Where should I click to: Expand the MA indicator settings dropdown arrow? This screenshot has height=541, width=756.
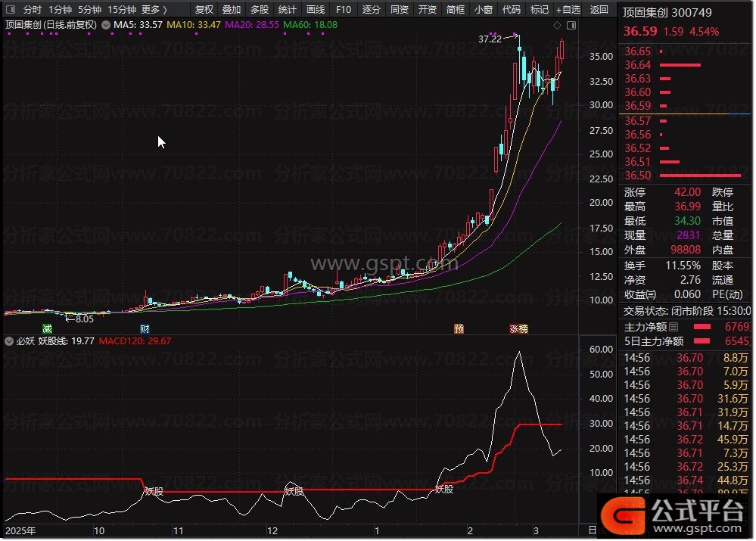[x=104, y=25]
